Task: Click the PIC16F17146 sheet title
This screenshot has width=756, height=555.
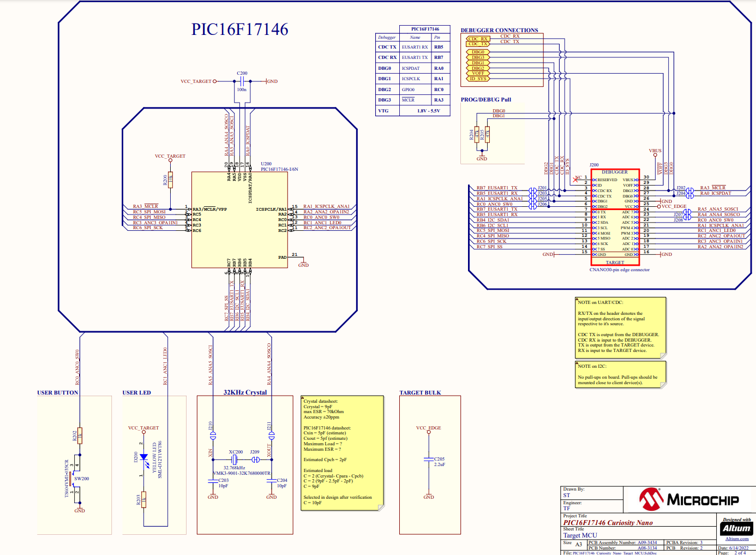Action: [x=239, y=29]
